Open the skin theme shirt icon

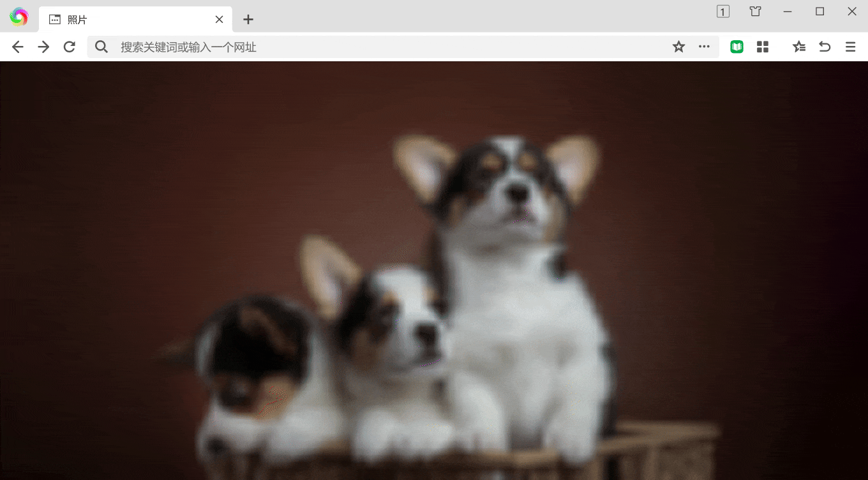click(x=755, y=11)
